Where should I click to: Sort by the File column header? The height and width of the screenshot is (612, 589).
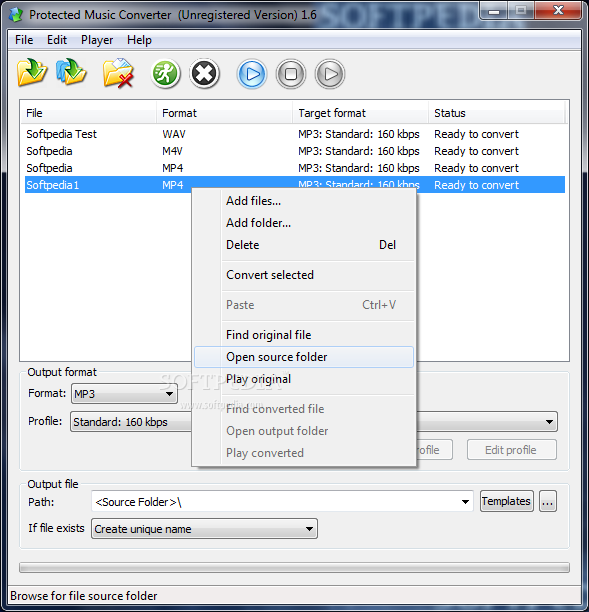(88, 113)
